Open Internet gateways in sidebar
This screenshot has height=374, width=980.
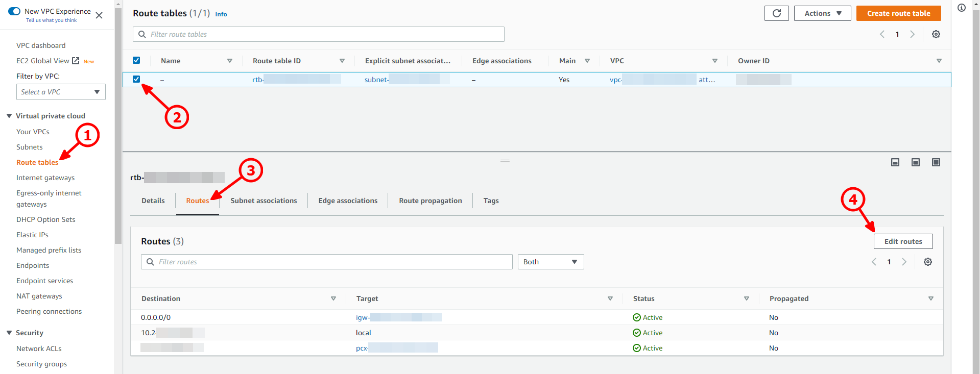coord(45,178)
